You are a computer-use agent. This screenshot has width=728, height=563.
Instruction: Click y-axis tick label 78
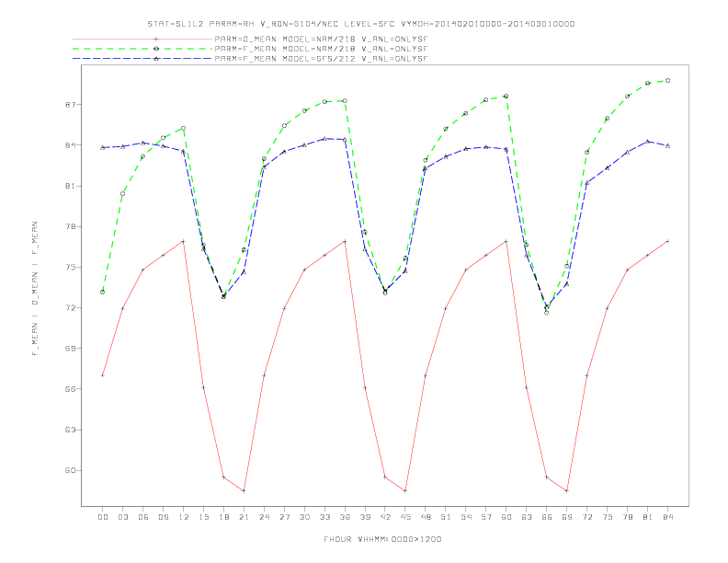click(x=70, y=226)
